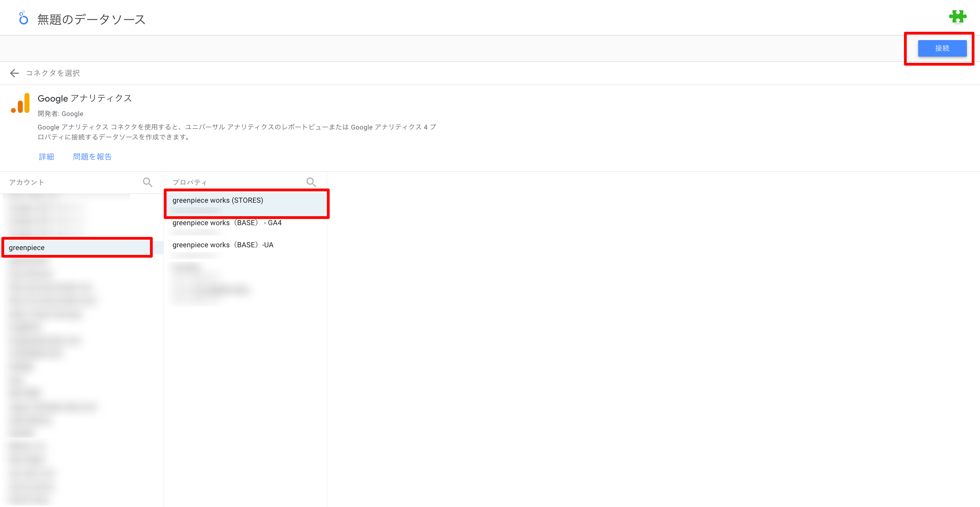The image size is (980, 507).
Task: Click the プロパティ column header
Action: tap(190, 182)
